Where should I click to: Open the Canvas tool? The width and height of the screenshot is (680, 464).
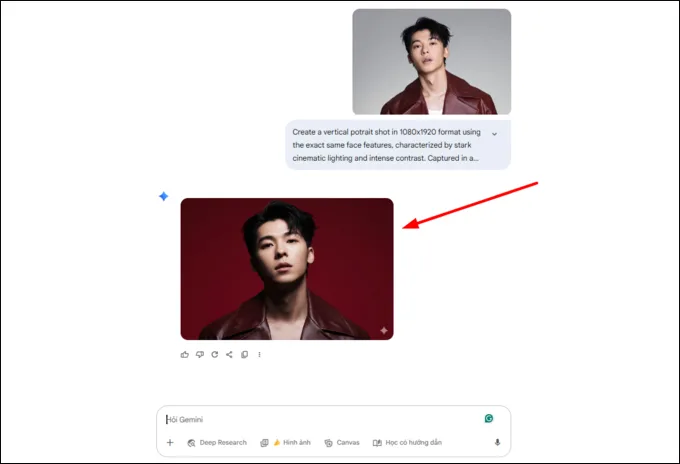(x=342, y=442)
